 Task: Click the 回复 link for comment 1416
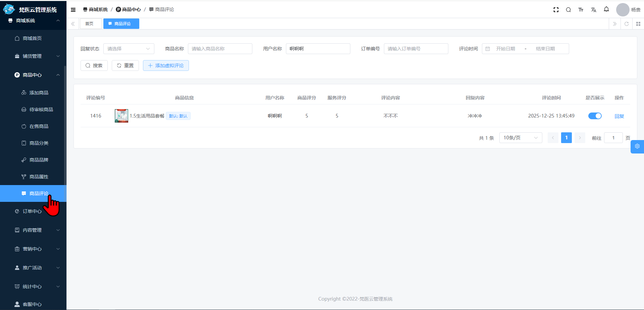point(619,116)
